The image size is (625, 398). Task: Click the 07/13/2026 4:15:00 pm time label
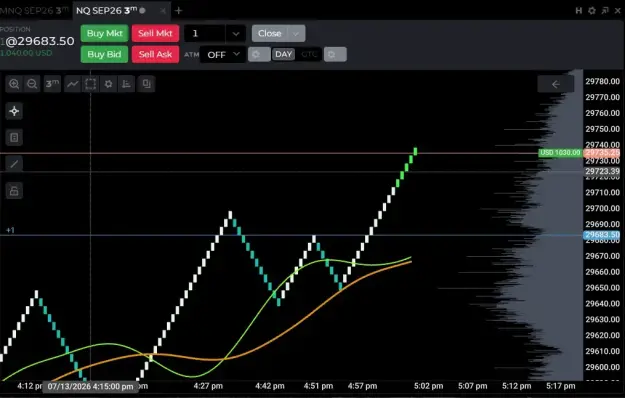[x=90, y=386]
